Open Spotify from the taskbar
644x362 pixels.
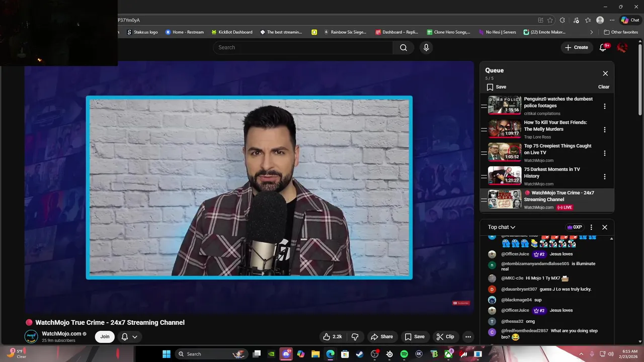(x=404, y=354)
